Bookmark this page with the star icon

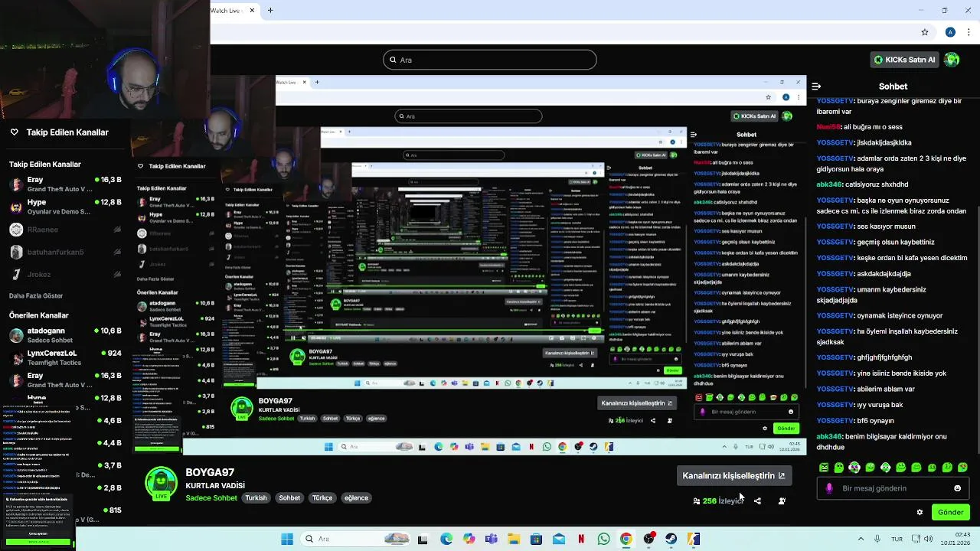click(925, 32)
